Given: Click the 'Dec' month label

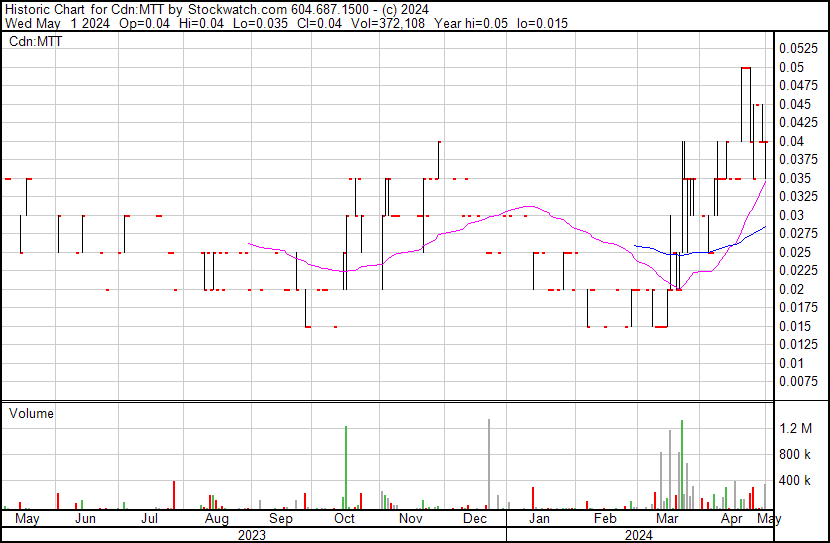Looking at the screenshot, I should pos(475,518).
